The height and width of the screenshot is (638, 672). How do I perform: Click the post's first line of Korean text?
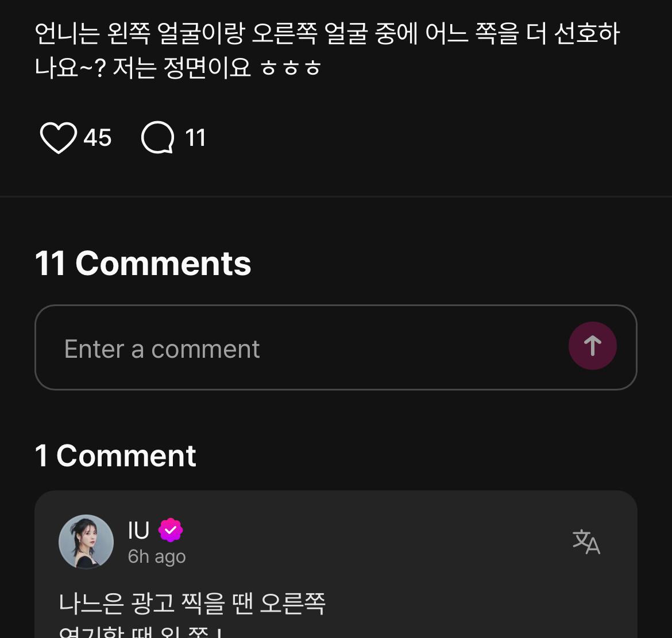coord(327,34)
